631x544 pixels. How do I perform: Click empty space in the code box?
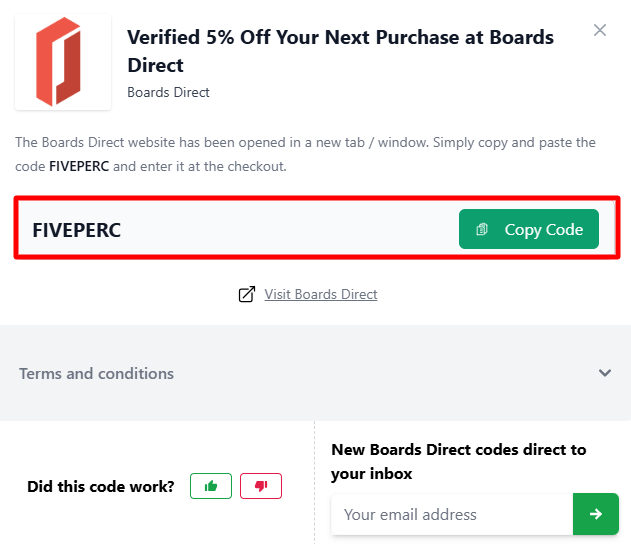coord(290,230)
